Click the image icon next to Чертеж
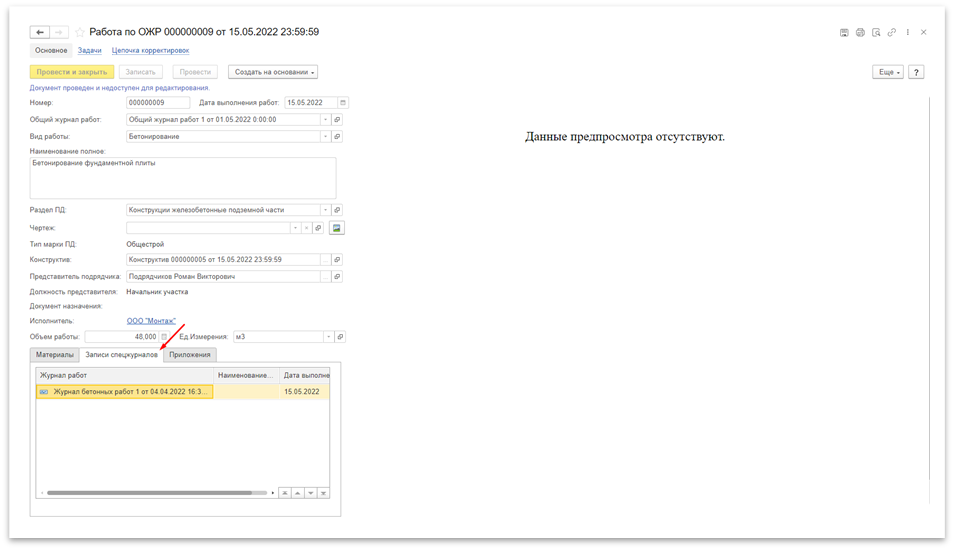Viewport: 954px width, 550px height. click(x=337, y=228)
